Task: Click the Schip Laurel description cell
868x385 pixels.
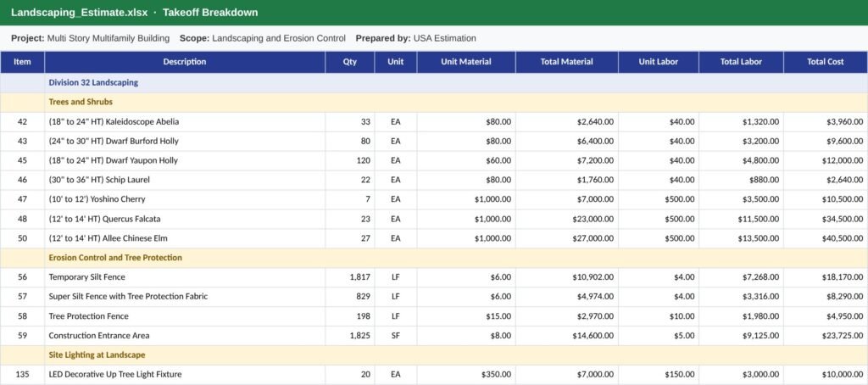Action: 185,180
